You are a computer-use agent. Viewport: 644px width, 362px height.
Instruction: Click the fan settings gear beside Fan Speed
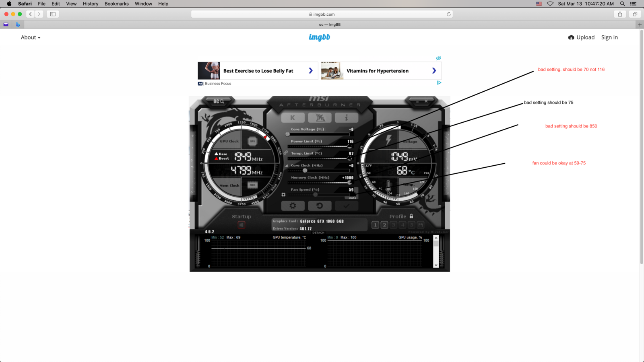(x=283, y=195)
